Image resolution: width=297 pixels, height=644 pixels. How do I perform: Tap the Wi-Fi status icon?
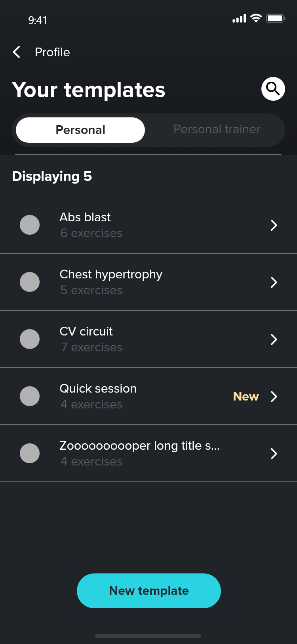click(x=256, y=18)
